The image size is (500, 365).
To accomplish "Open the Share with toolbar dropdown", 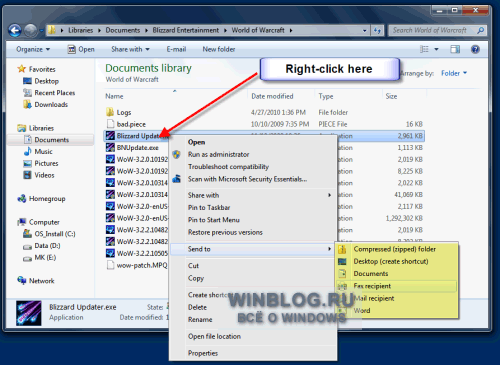I will (130, 49).
